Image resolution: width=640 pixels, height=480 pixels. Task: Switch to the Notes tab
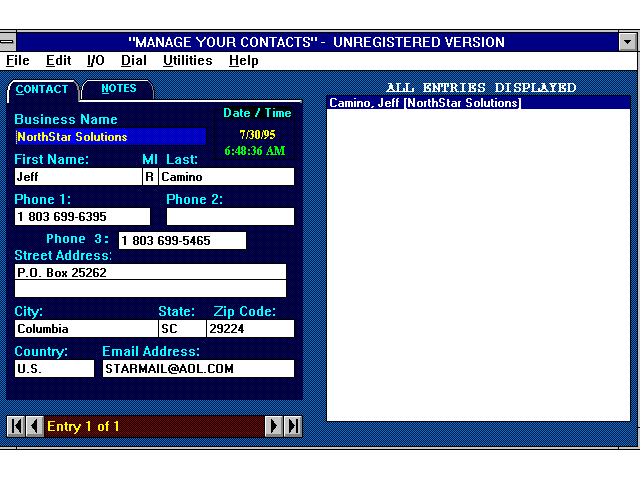coord(118,89)
